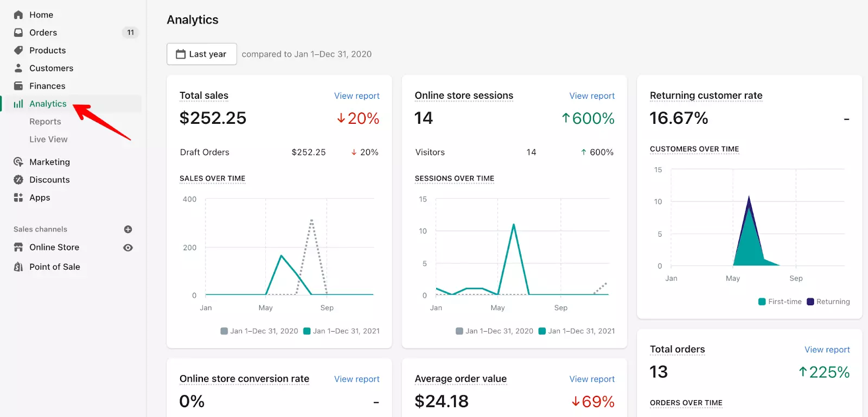Click the Customers person icon
The width and height of the screenshot is (868, 417).
point(18,68)
